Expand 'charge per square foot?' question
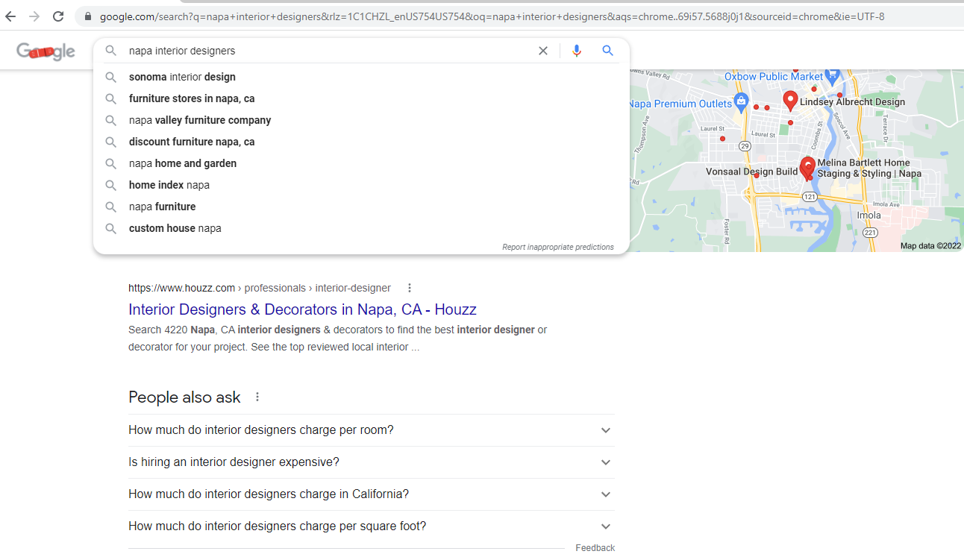Screen dimensions: 964x560 point(372,526)
